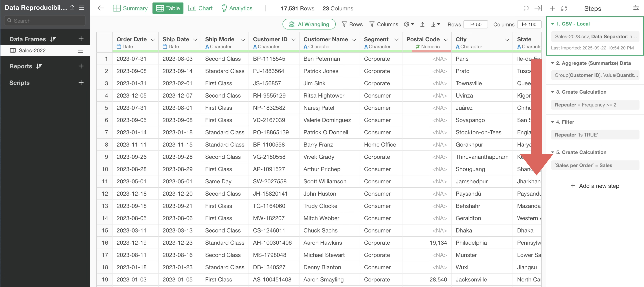Add a new step with the top plus icon
This screenshot has width=644, height=287.
pyautogui.click(x=552, y=9)
